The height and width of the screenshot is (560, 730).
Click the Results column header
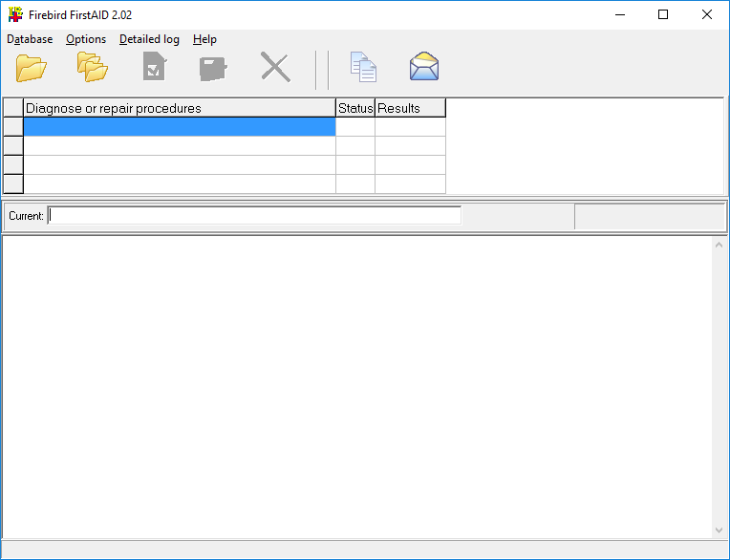[x=410, y=108]
